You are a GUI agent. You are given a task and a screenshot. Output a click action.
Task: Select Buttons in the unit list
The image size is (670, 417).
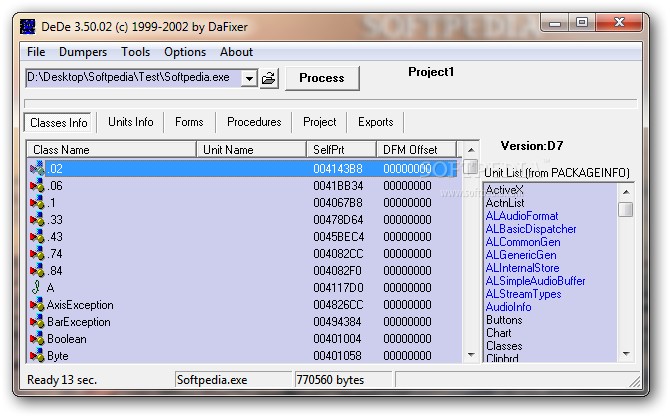[x=504, y=320]
